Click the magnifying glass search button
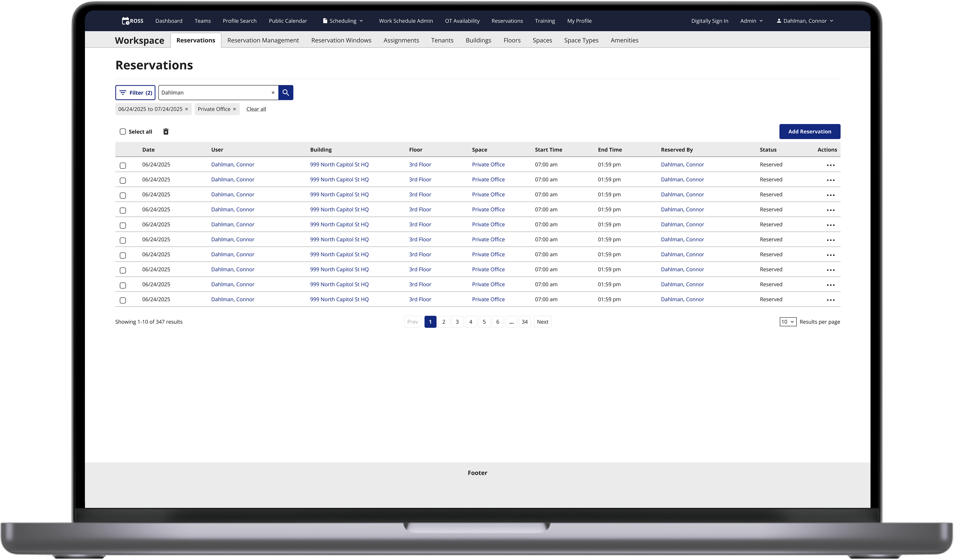 point(285,93)
